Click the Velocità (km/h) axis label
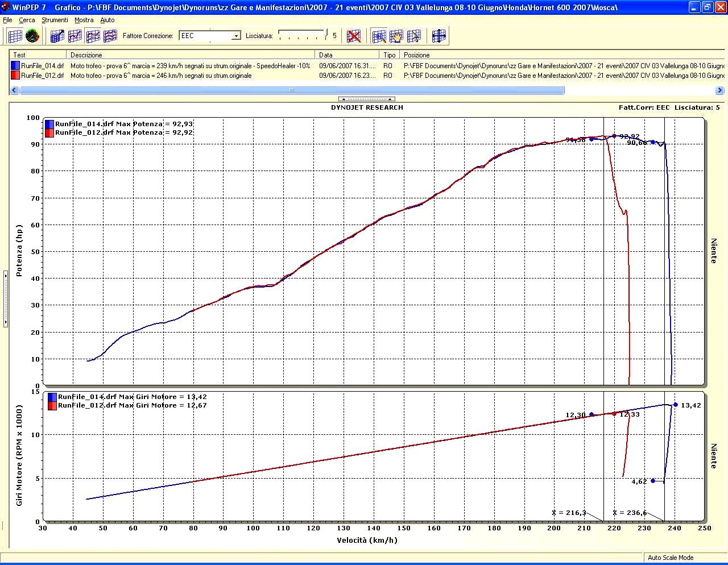Screen dimensions: 728x565 tap(367, 540)
